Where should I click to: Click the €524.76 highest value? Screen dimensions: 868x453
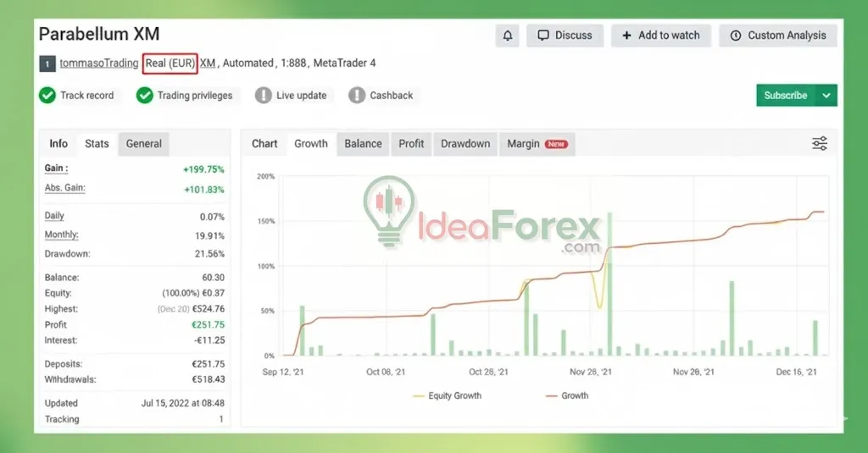(x=209, y=309)
